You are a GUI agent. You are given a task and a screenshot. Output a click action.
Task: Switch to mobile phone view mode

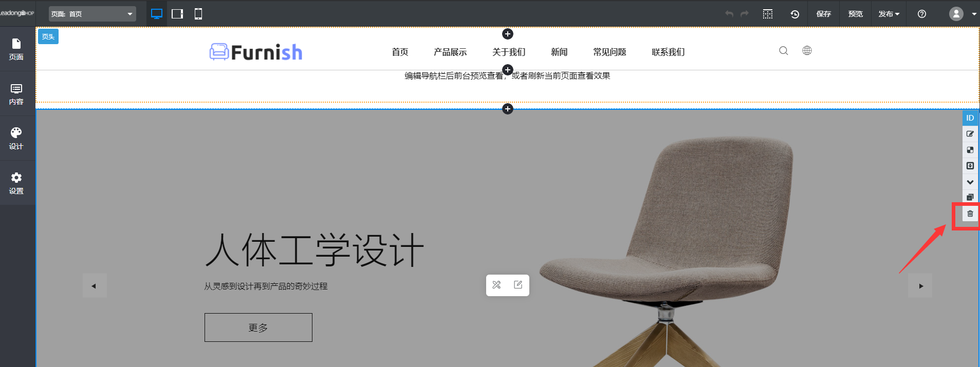coord(198,14)
